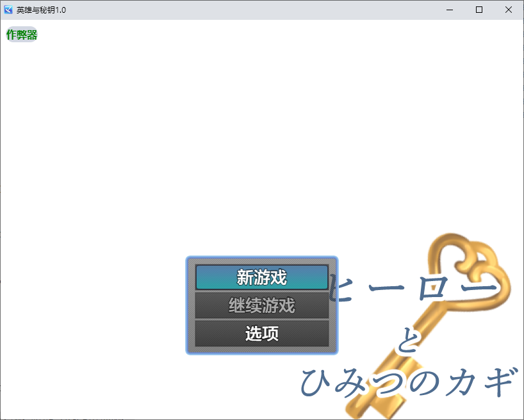Minimize the 英雄与秘钥1.0 window

(450, 10)
